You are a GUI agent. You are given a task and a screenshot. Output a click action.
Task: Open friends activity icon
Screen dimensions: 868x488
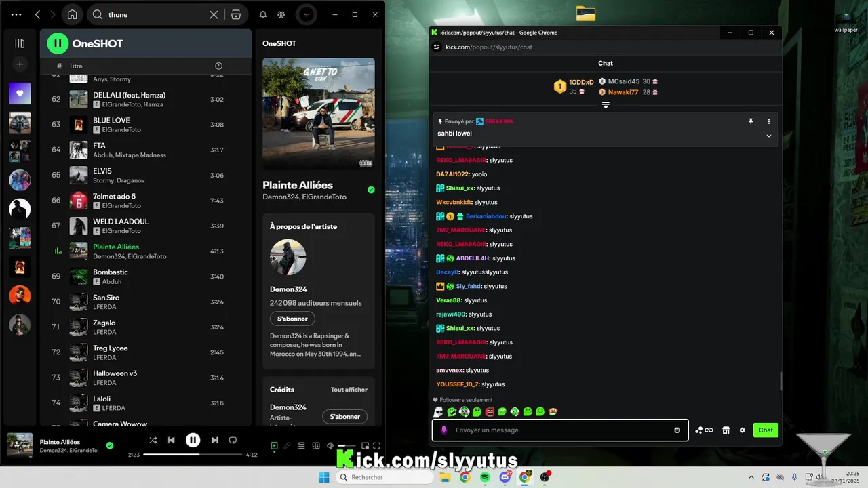(281, 14)
